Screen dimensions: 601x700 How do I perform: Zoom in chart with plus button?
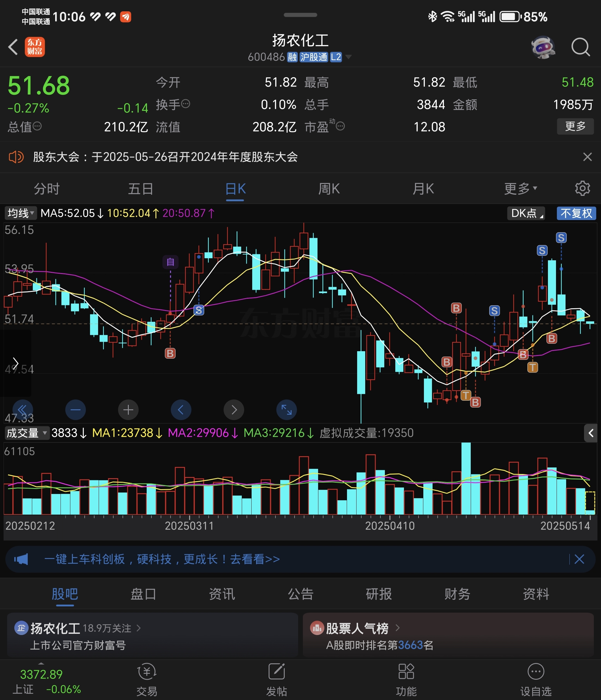(128, 410)
